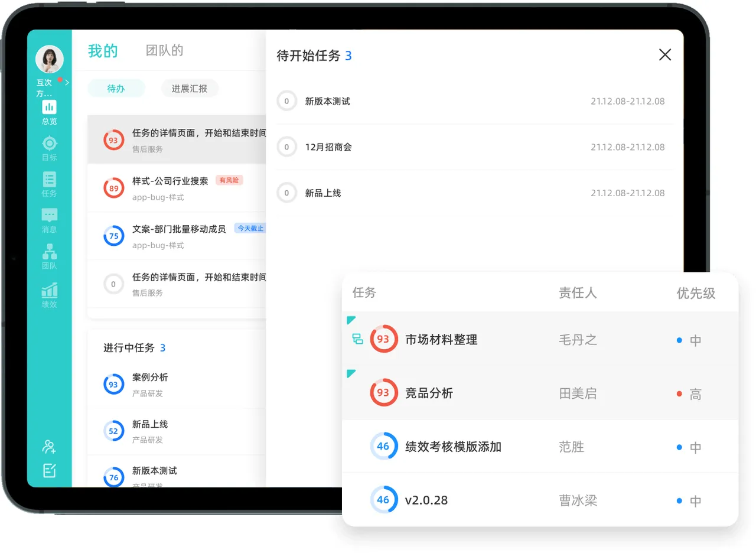
Task: Select the 团队 team icon in sidebar
Action: click(x=49, y=252)
